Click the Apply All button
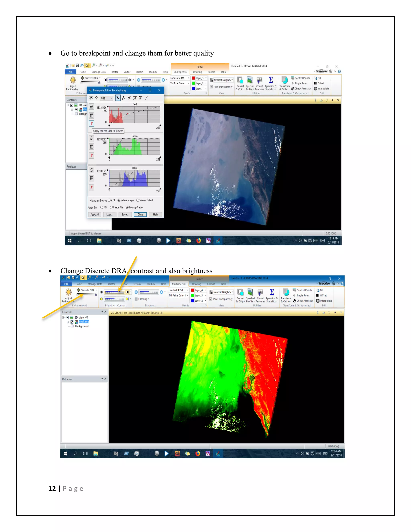Image resolution: width=411 pixels, height=532 pixels. pos(95,215)
